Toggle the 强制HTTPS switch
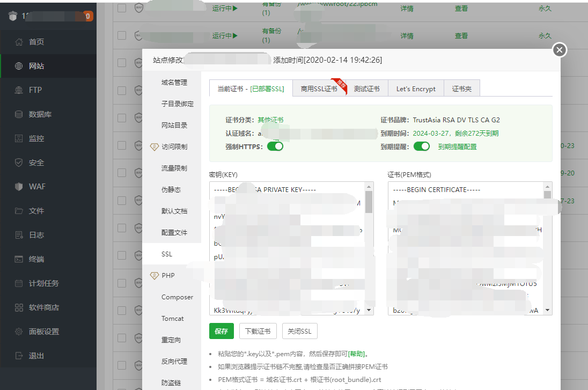Image resolution: width=588 pixels, height=390 pixels. pyautogui.click(x=275, y=146)
